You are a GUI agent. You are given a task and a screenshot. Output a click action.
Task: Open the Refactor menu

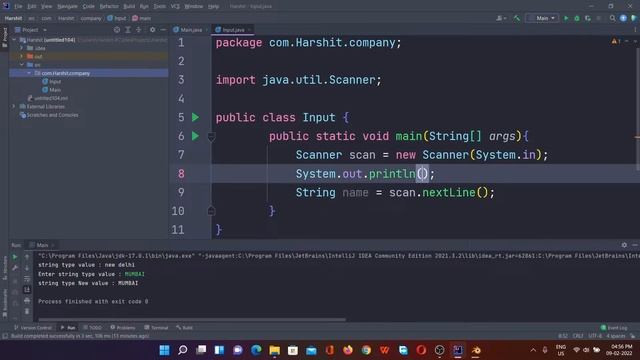[109, 7]
